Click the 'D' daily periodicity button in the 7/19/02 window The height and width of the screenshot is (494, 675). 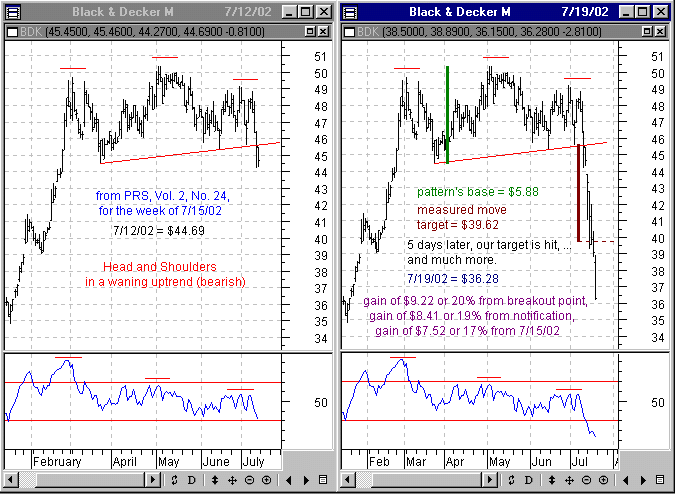529,480
